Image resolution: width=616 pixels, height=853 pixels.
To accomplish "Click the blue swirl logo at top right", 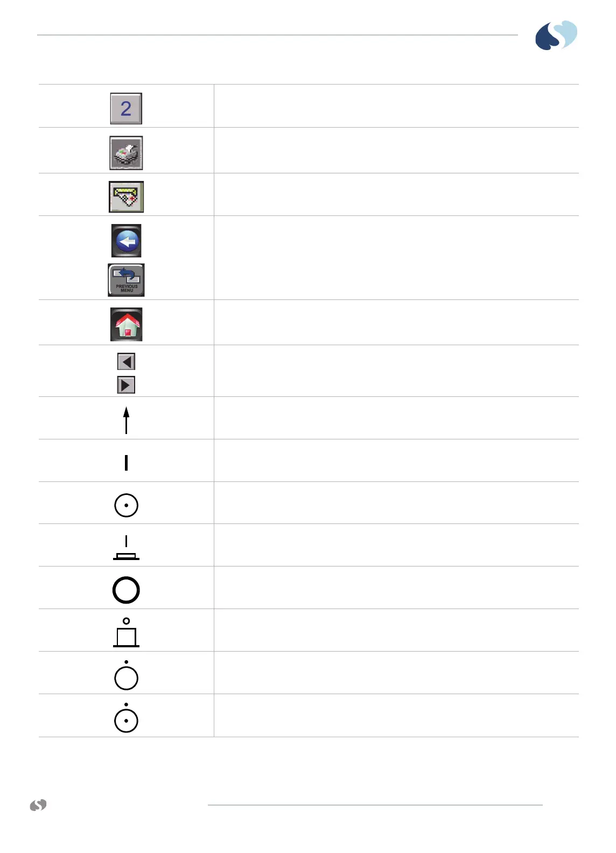I will pos(556,36).
